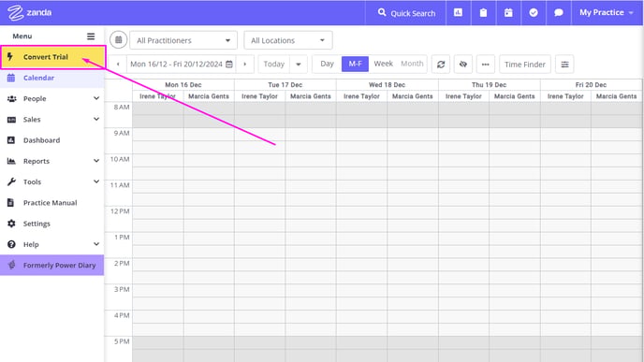644x362 pixels.
Task: Toggle the hidden eye-slash visibility icon
Action: pyautogui.click(x=463, y=65)
